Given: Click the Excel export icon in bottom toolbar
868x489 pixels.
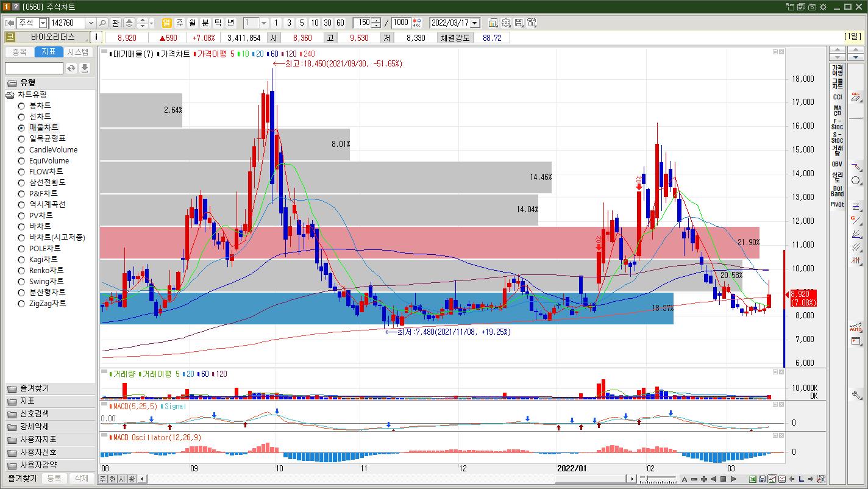Looking at the screenshot, I should point(753,479).
